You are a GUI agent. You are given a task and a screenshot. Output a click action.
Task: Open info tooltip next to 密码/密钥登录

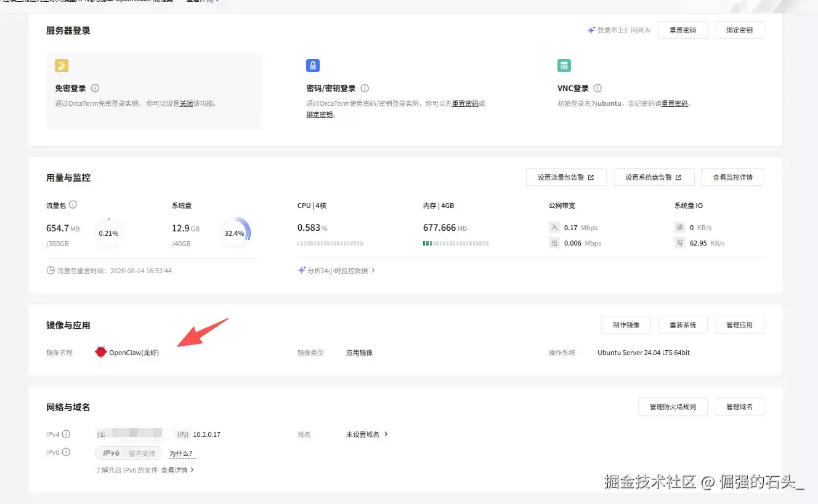(365, 88)
